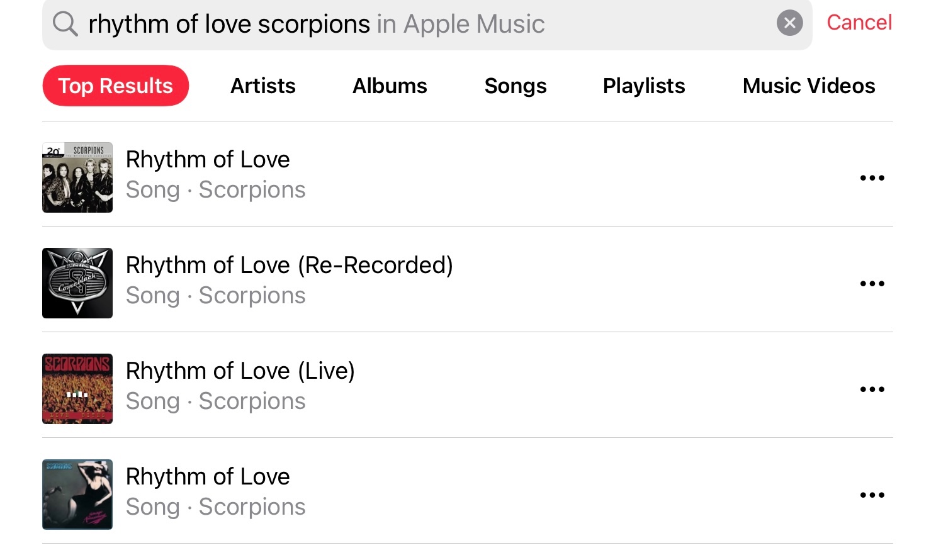Tap the Savage Amusement album artwork
The height and width of the screenshot is (560, 936).
point(77,495)
